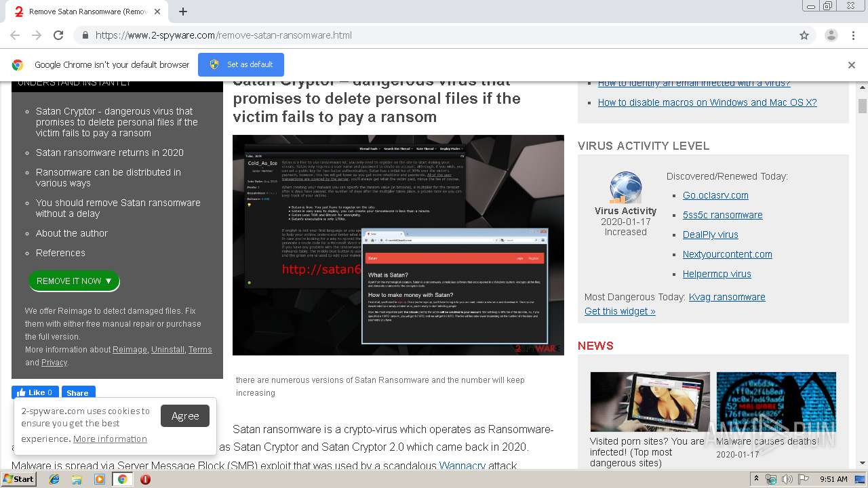Open the Uninstall link
This screenshot has height=488, width=868.
click(167, 350)
